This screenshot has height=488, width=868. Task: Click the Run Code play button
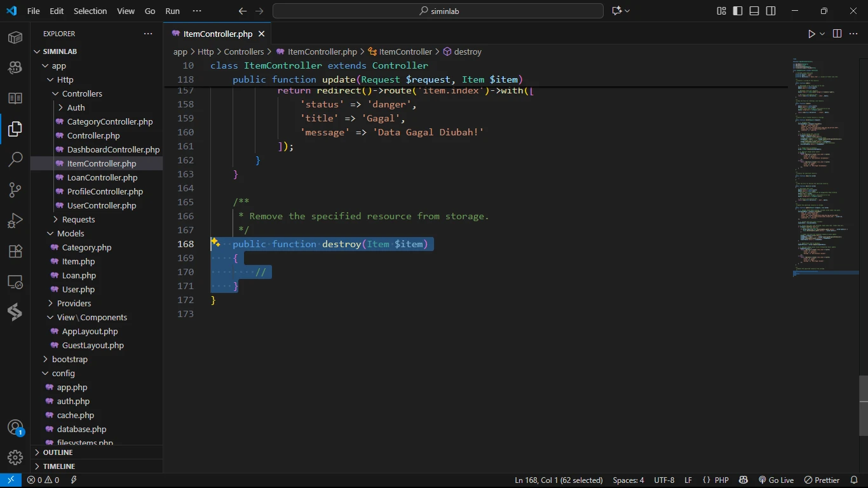pos(811,34)
